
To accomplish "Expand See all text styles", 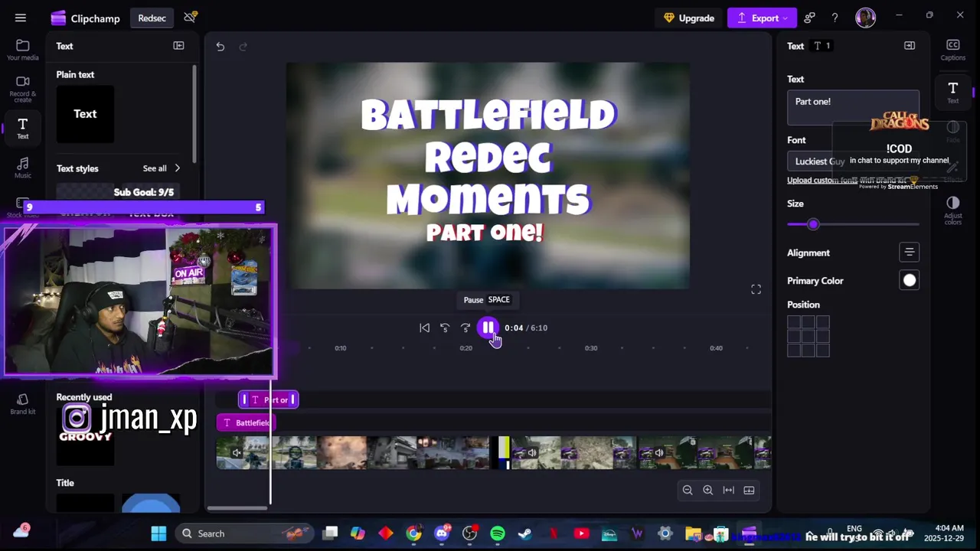I will 162,168.
